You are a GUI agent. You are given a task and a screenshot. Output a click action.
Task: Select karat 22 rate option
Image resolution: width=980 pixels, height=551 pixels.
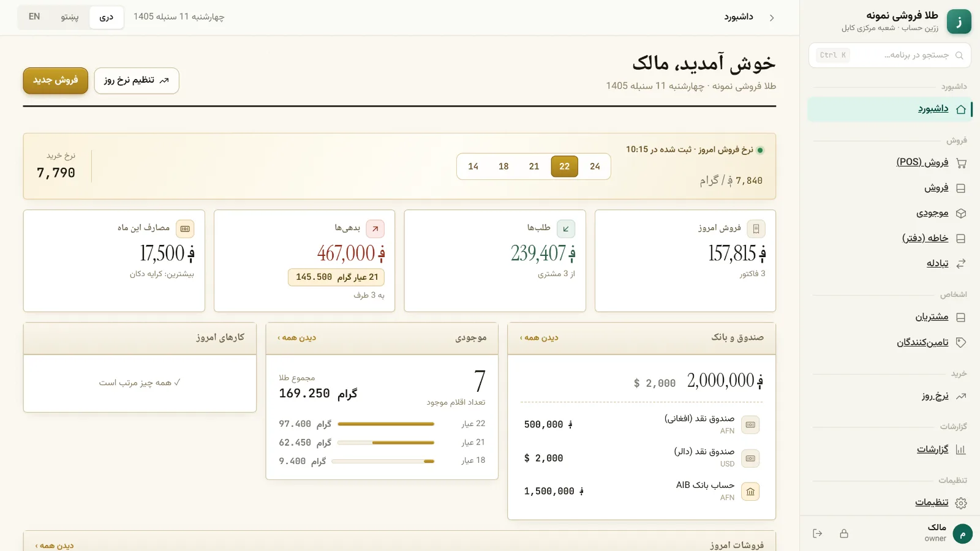pos(565,167)
